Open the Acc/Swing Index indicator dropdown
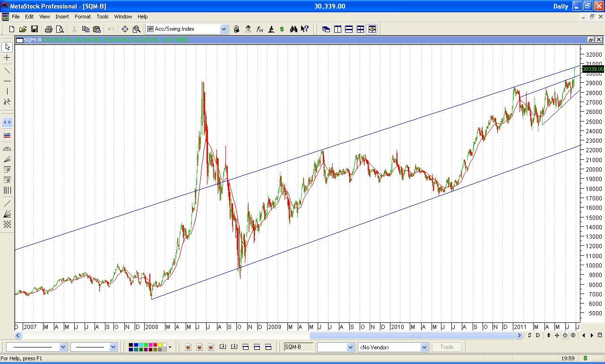Image resolution: width=605 pixels, height=364 pixels. click(x=224, y=29)
